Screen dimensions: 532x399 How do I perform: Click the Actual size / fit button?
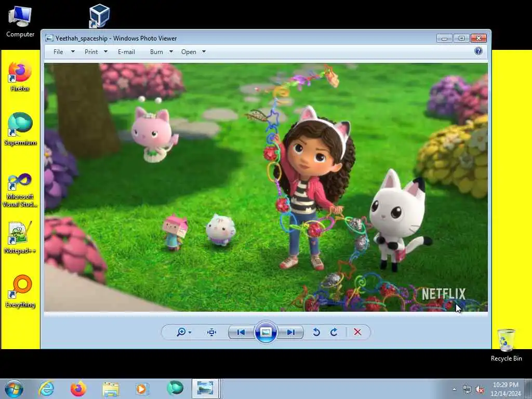coord(212,332)
